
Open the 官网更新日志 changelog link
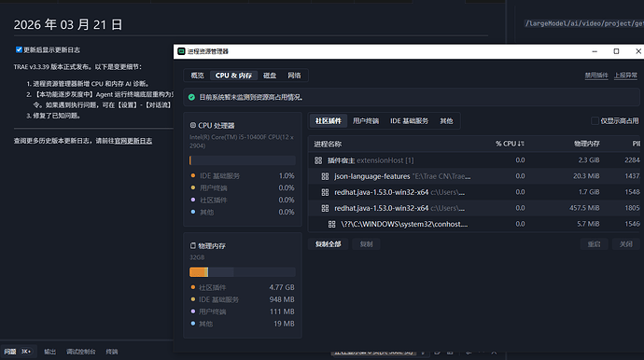[133, 141]
